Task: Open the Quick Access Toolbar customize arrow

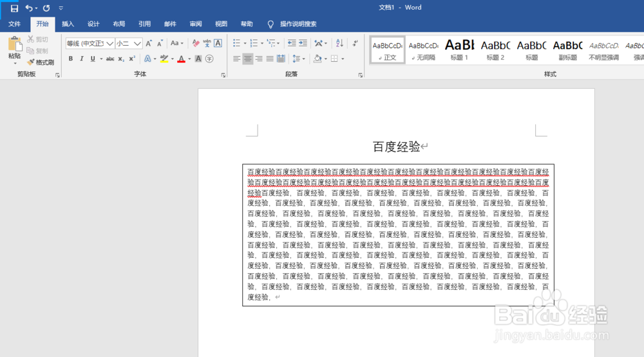Action: click(x=61, y=8)
